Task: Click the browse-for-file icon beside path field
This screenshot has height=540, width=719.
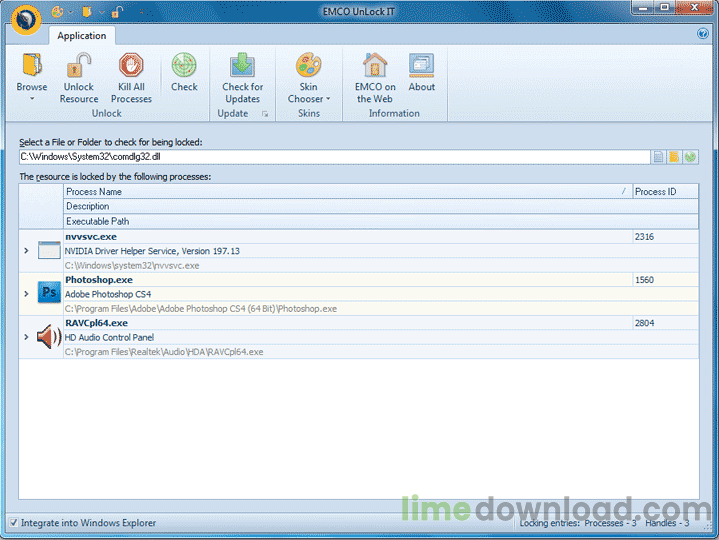Action: [658, 157]
